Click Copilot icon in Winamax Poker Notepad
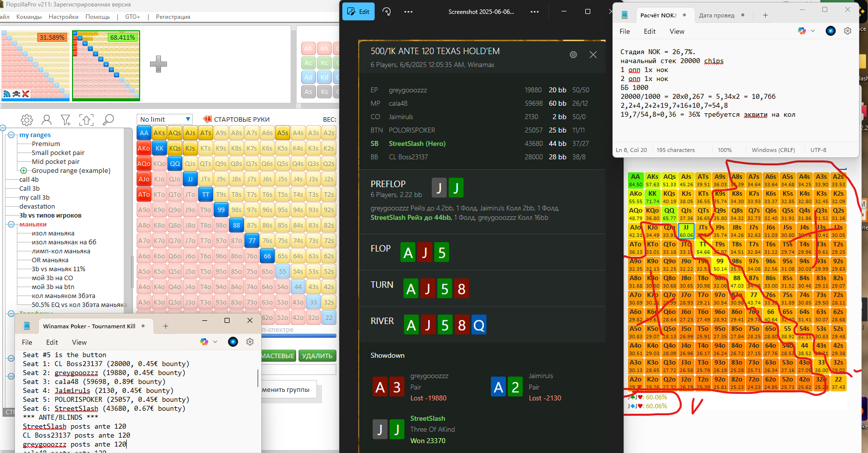Screen dimensions: 868x453 coord(204,342)
